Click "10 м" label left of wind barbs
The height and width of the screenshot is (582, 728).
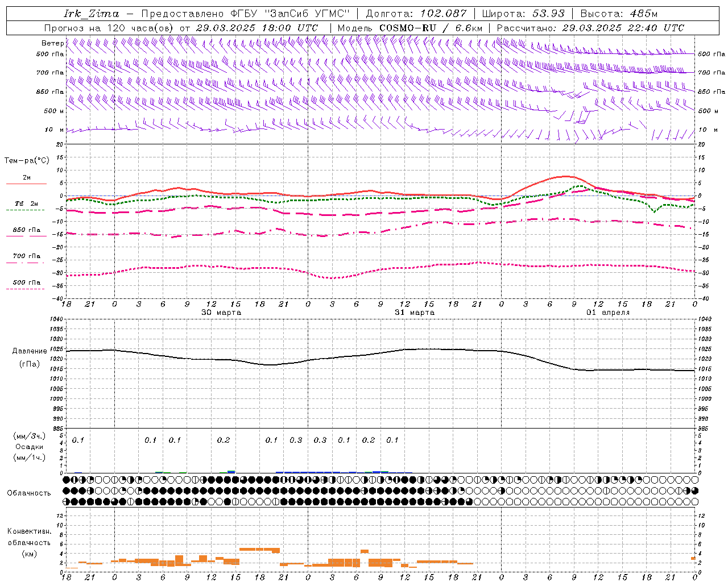(x=55, y=130)
